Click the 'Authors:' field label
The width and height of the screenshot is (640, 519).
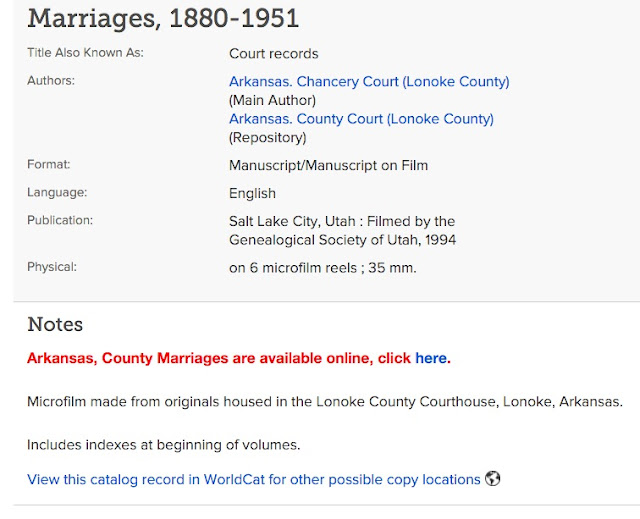pos(51,80)
